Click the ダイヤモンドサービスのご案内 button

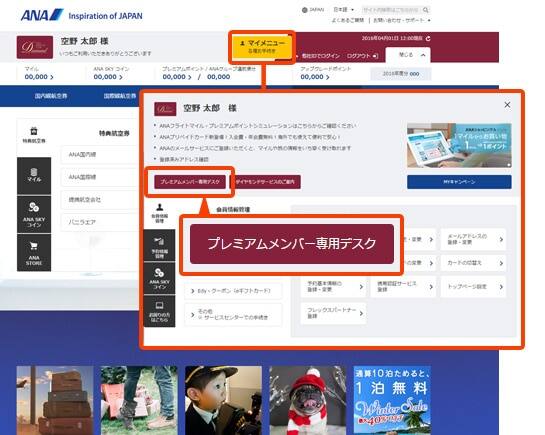pyautogui.click(x=265, y=182)
